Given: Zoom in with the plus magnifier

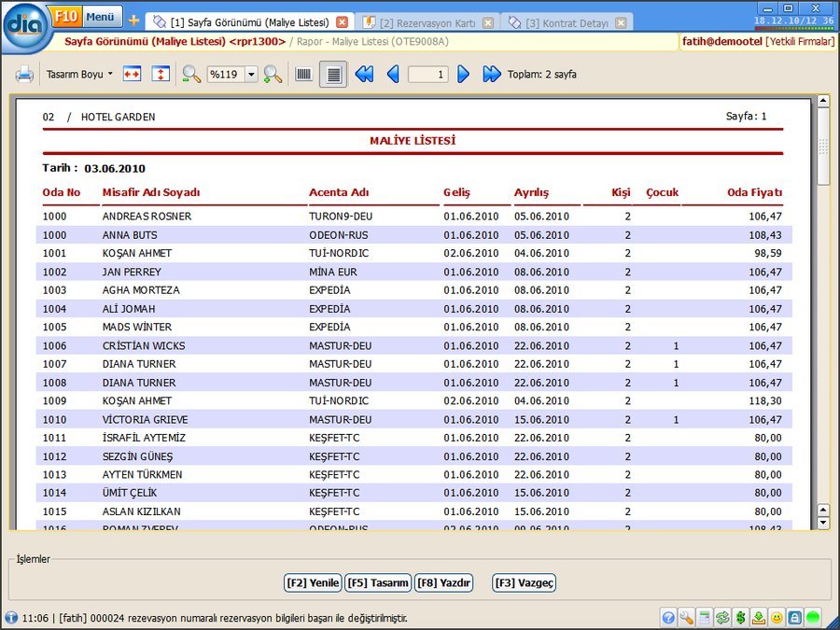Looking at the screenshot, I should (273, 74).
